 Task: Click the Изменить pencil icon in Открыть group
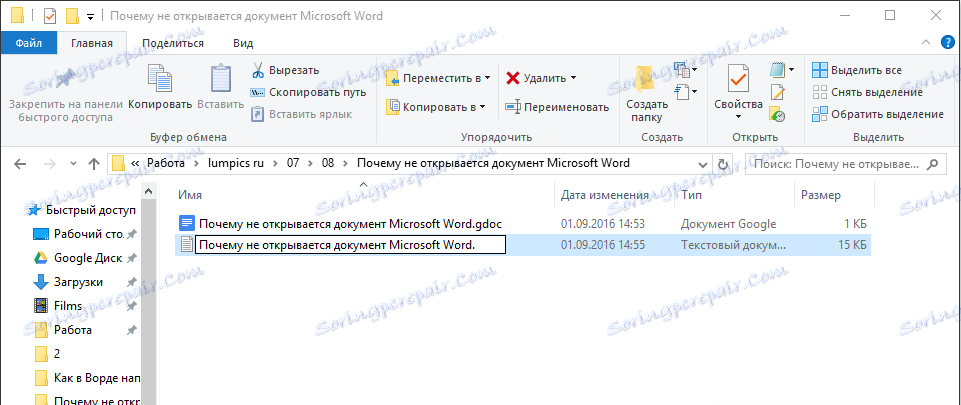tap(777, 93)
